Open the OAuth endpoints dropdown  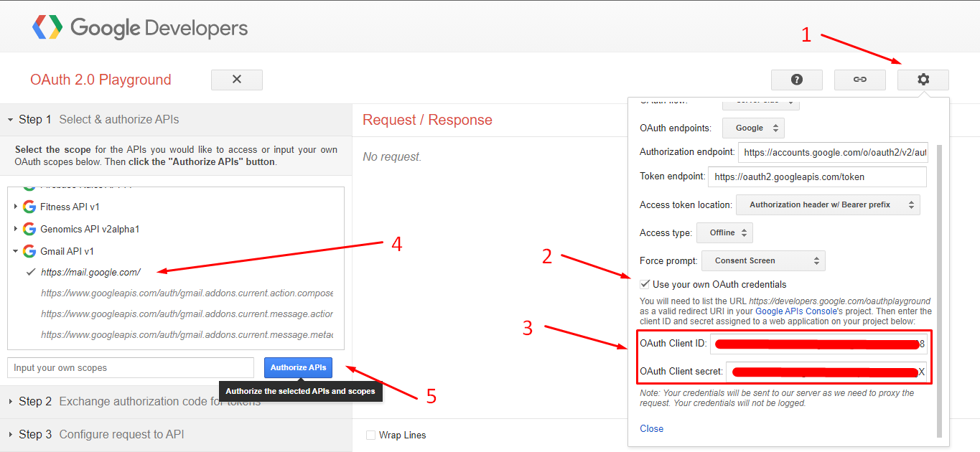coord(752,127)
